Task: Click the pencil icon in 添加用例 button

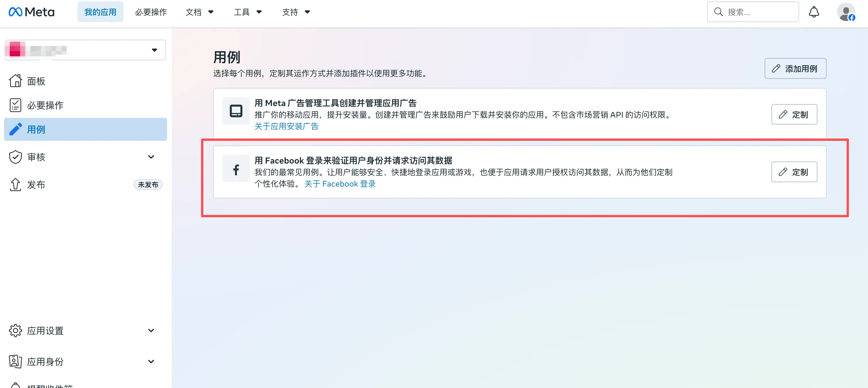Action: coord(776,68)
